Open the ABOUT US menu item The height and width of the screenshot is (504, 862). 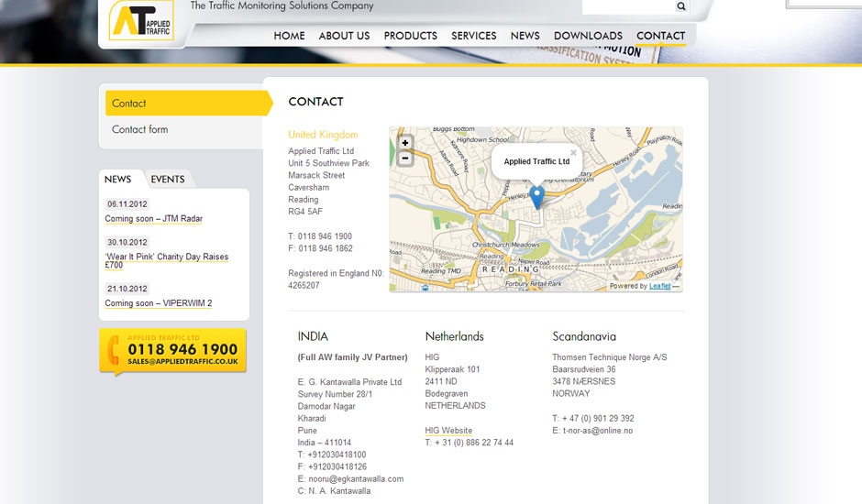point(344,36)
